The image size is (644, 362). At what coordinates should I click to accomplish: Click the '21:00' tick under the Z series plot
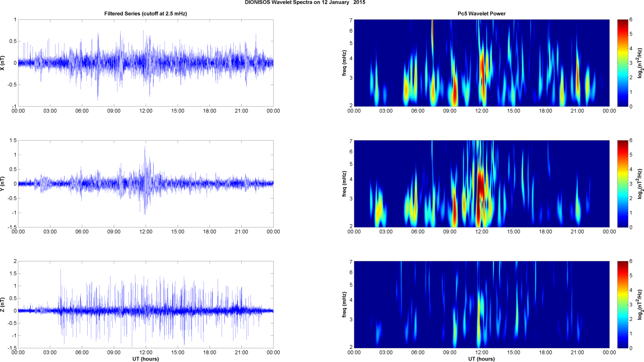pyautogui.click(x=241, y=353)
